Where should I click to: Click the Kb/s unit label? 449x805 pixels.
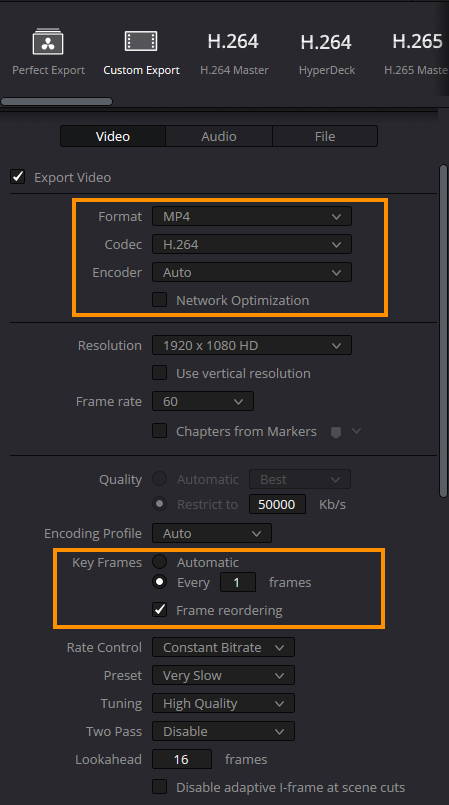tap(333, 504)
